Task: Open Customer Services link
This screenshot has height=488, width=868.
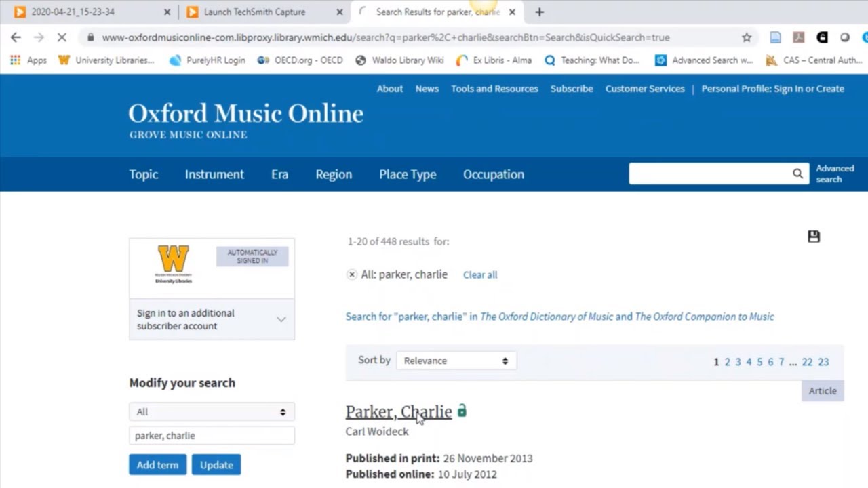Action: coord(645,89)
